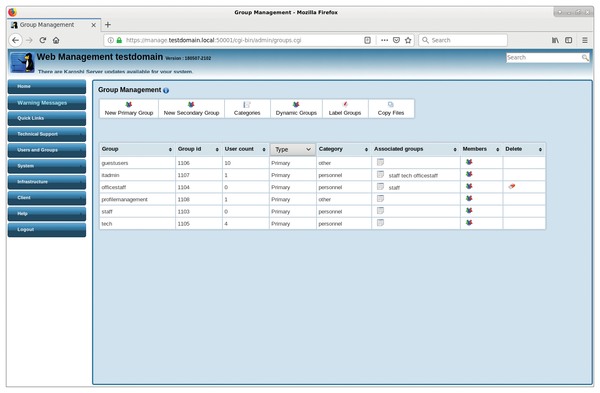Open the Type filter dropdown
Image resolution: width=600 pixels, height=393 pixels.
[x=293, y=149]
